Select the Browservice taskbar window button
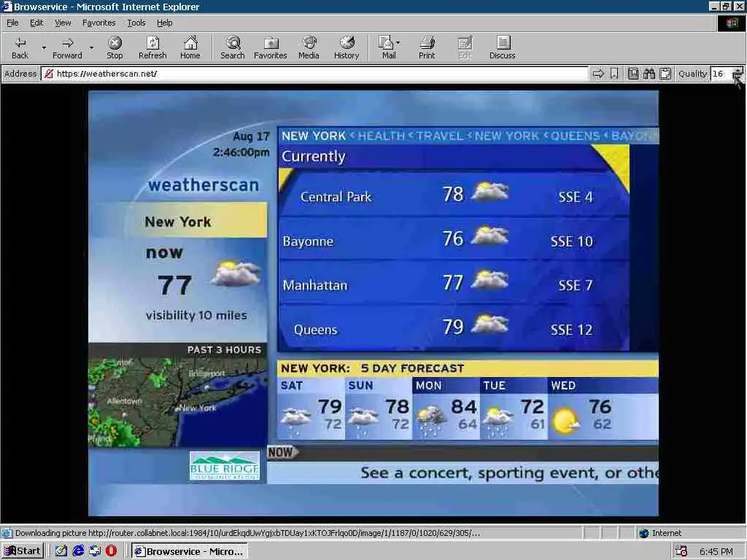 coord(190,551)
